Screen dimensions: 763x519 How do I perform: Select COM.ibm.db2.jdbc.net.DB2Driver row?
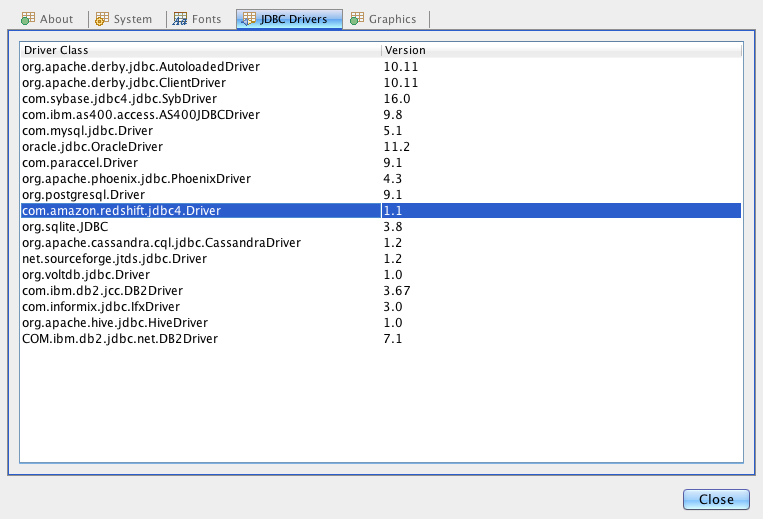[x=381, y=339]
